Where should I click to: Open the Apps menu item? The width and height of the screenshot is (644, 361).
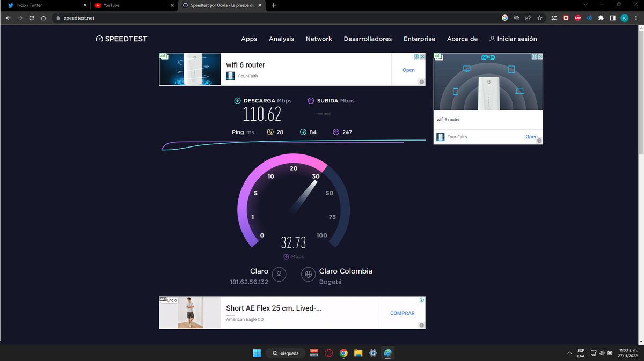pos(249,39)
